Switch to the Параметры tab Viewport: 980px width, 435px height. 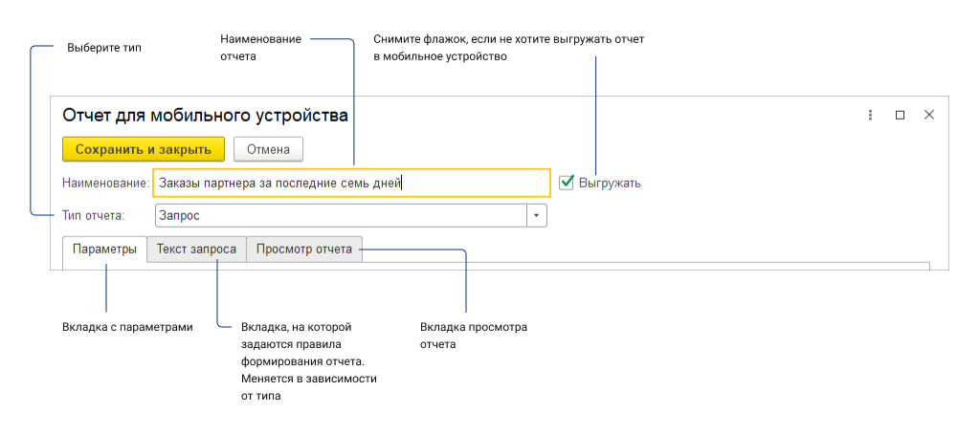tap(105, 249)
